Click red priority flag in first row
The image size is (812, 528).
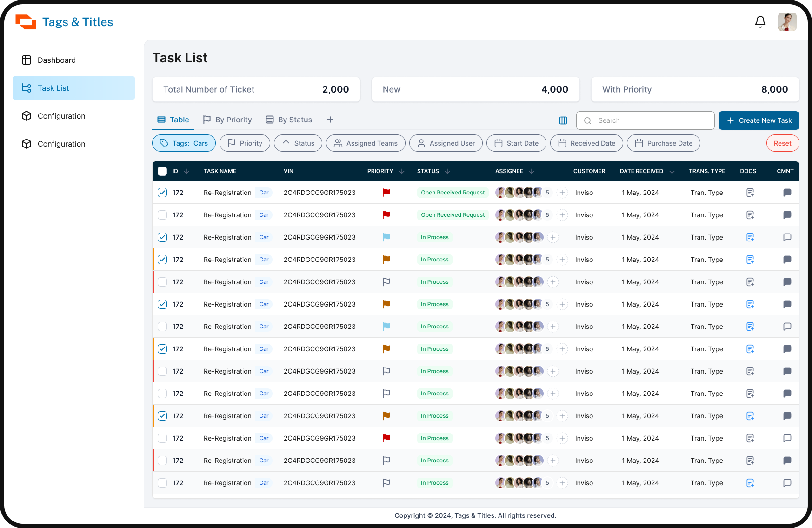click(386, 193)
